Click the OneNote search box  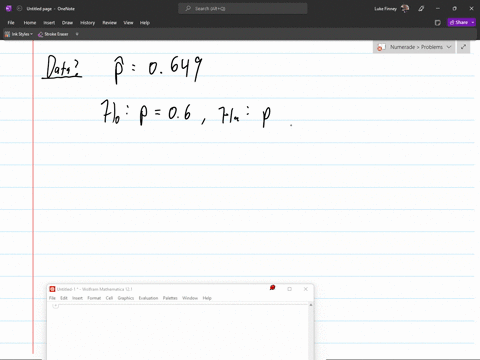243,9
